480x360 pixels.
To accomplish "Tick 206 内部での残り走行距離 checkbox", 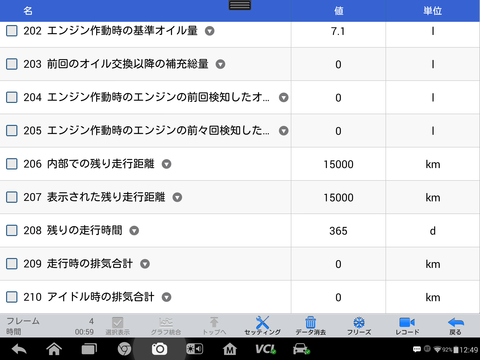I will click(12, 164).
